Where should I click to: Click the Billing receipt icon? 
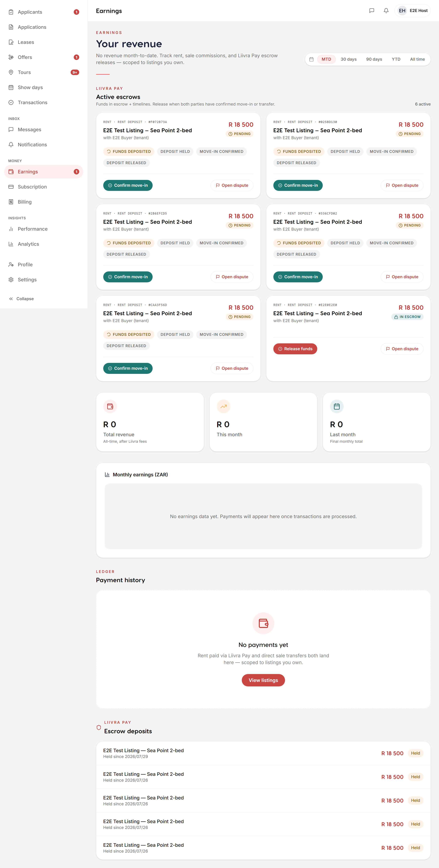(11, 202)
